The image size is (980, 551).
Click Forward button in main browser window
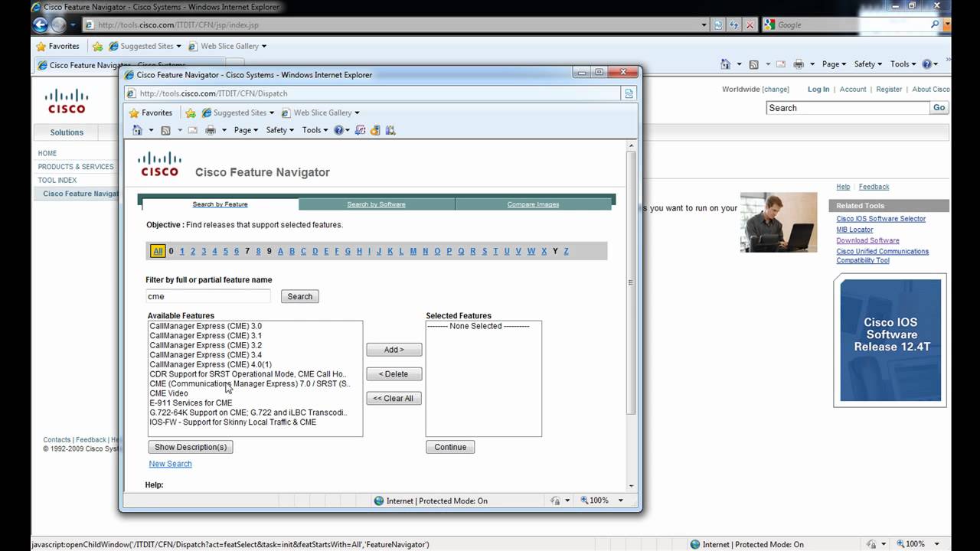pos(59,24)
